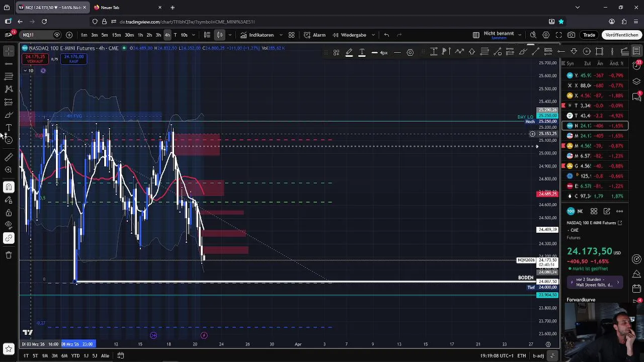This screenshot has height=362, width=644.
Task: Expand the Wiedergabe dropdown arrow
Action: [x=373, y=35]
